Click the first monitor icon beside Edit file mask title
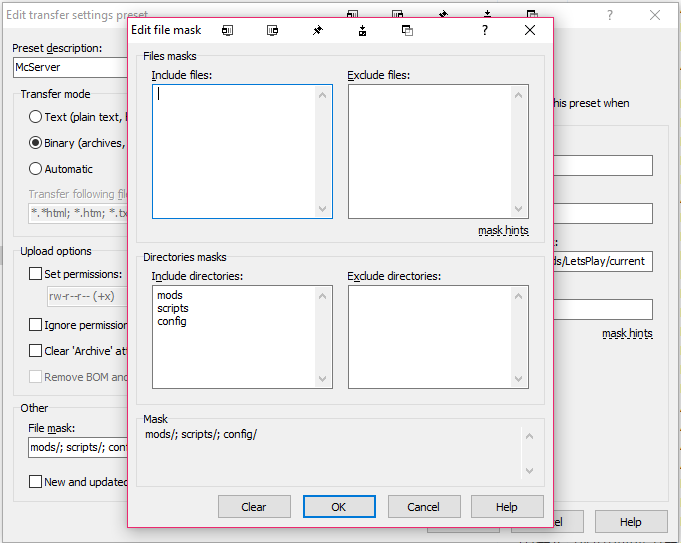Image resolution: width=681 pixels, height=543 pixels. (227, 31)
